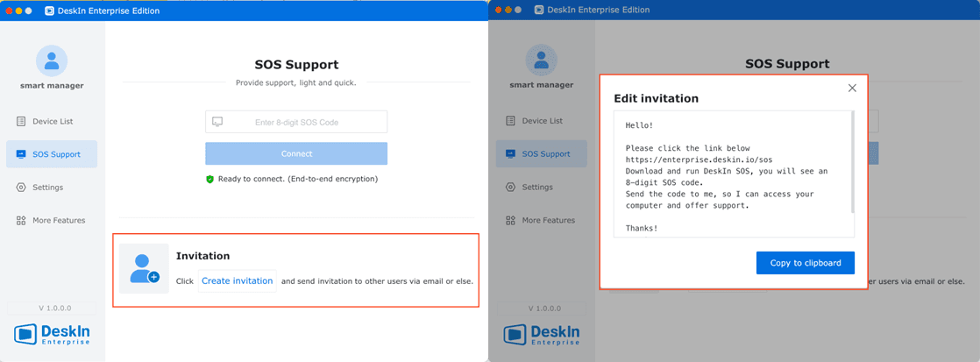Click the DeskIn title bar icon in right window
This screenshot has height=362, width=980.
(539, 10)
